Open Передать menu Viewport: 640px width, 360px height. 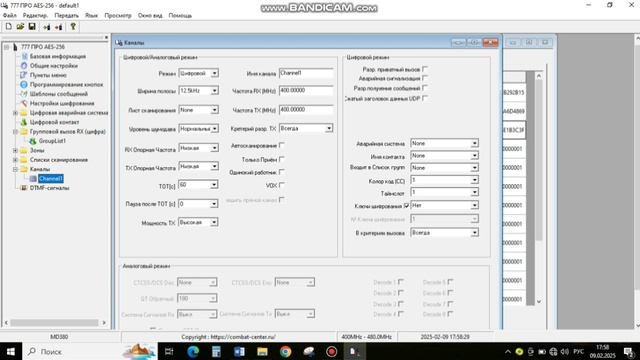click(x=67, y=15)
